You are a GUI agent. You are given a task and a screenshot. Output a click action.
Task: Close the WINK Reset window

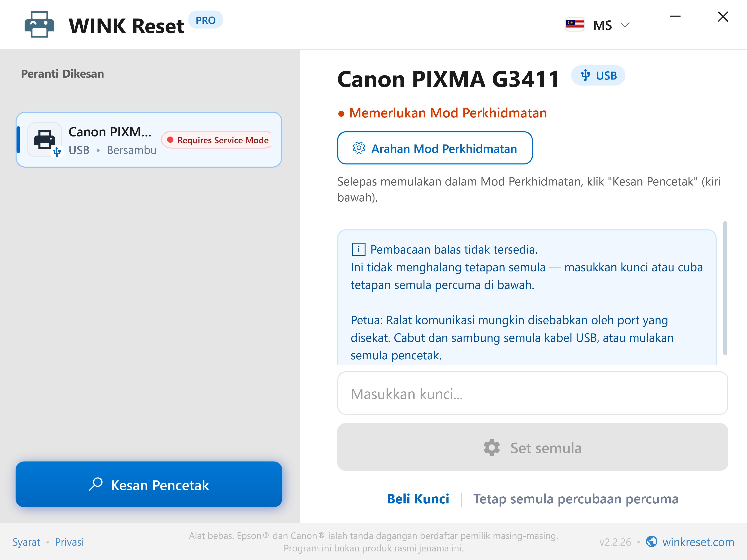pos(723,17)
